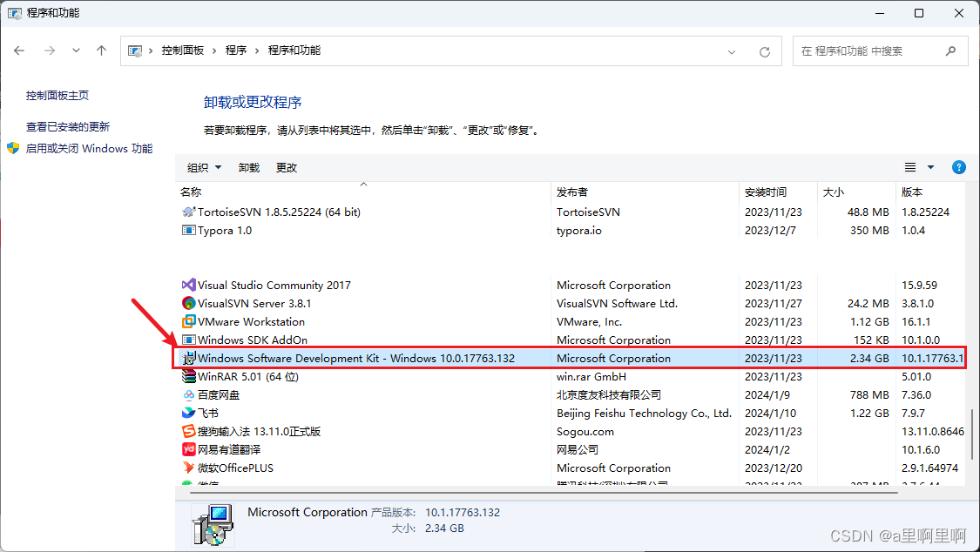Image resolution: width=980 pixels, height=552 pixels.
Task: Select the VMware Workstation row name
Action: point(251,321)
